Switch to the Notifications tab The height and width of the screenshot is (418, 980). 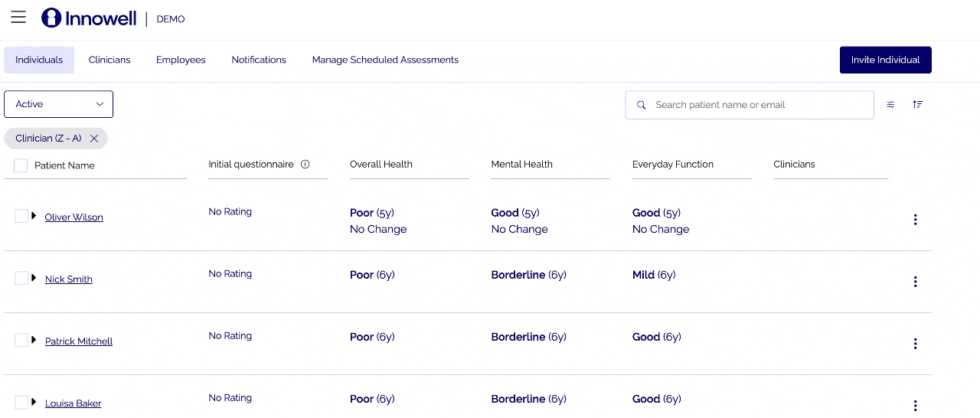click(x=259, y=60)
